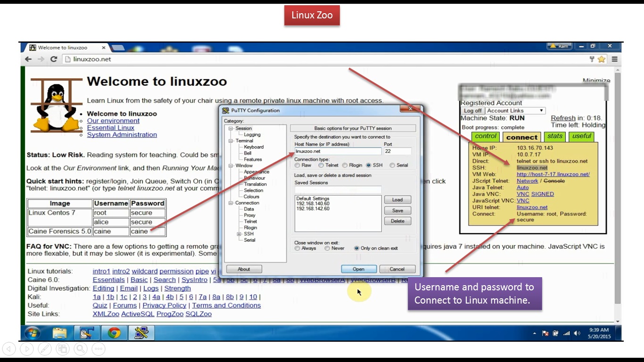This screenshot has height=362, width=644.
Task: Open System Administration link
Action: pyautogui.click(x=122, y=135)
